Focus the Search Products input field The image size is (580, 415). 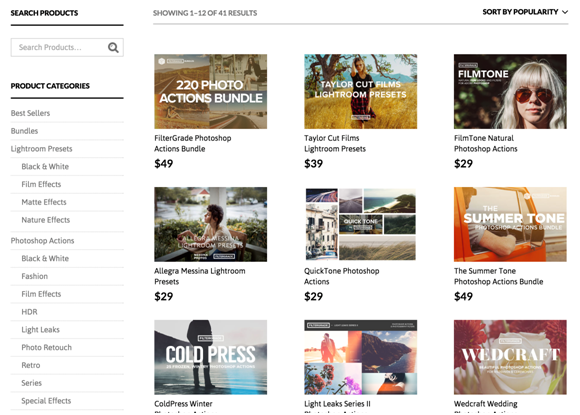tap(67, 47)
